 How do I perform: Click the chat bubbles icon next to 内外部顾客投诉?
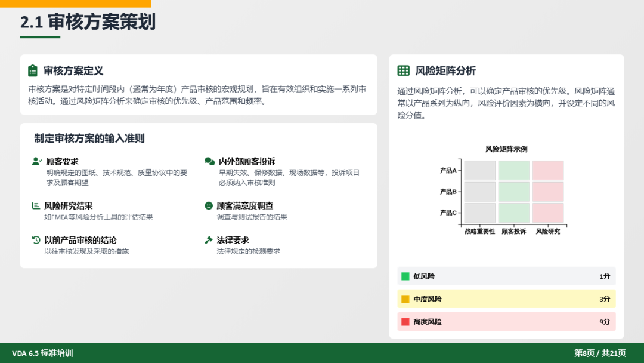[x=209, y=161]
